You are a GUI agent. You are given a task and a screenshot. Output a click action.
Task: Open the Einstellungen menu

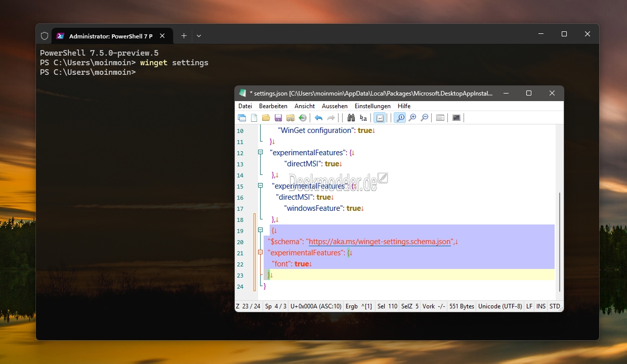tap(372, 106)
